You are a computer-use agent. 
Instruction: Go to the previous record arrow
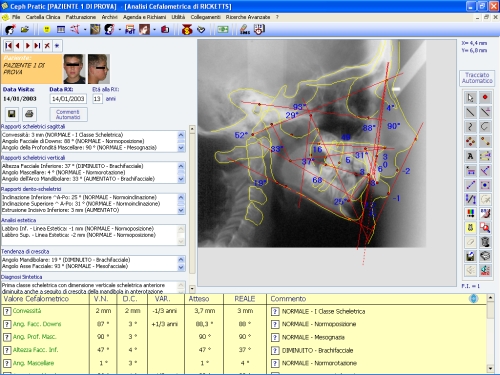[x=18, y=46]
